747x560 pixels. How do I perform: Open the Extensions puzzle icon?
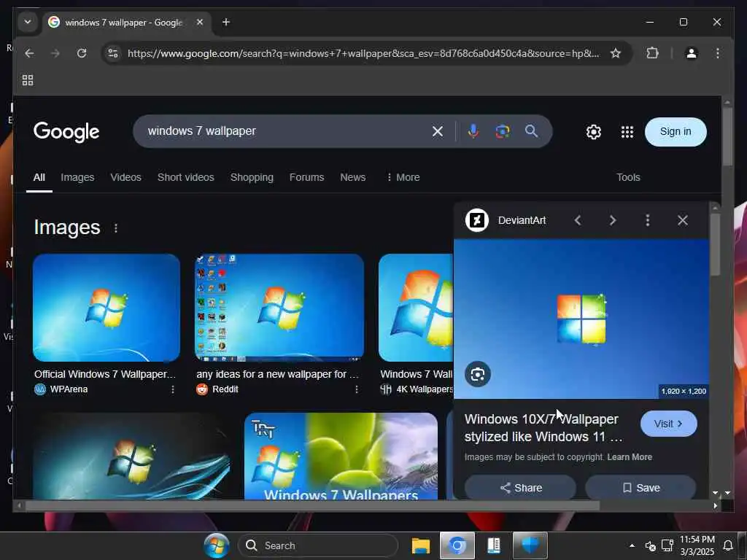(652, 52)
